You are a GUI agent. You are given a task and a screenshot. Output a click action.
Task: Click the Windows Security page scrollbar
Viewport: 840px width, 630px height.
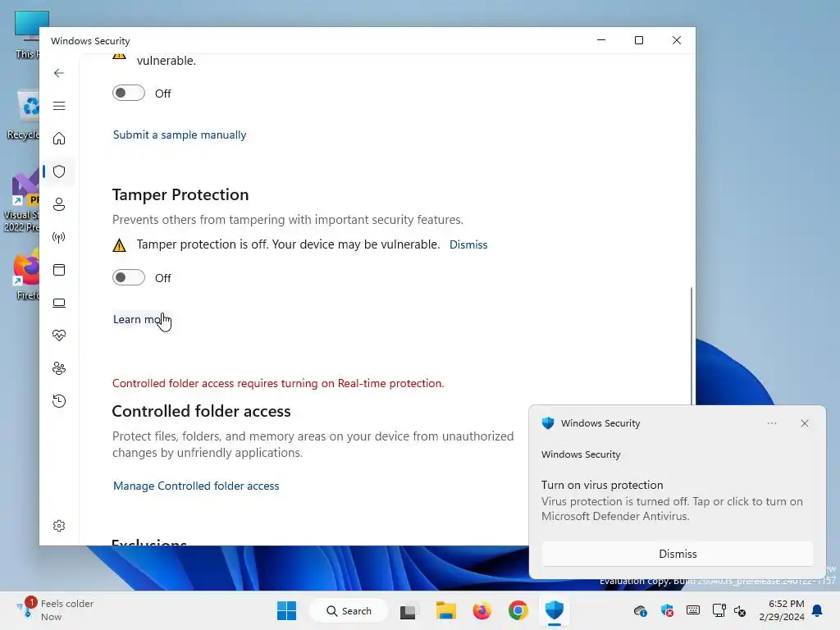(x=691, y=345)
